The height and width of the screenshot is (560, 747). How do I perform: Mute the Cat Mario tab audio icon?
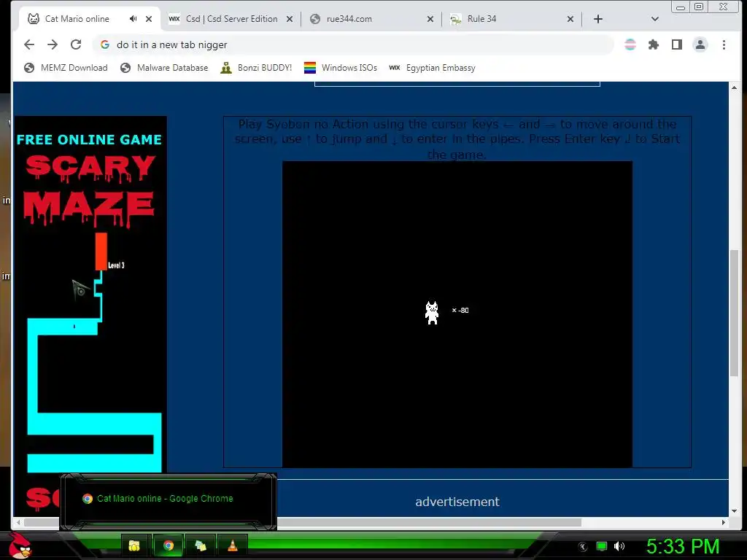click(133, 19)
